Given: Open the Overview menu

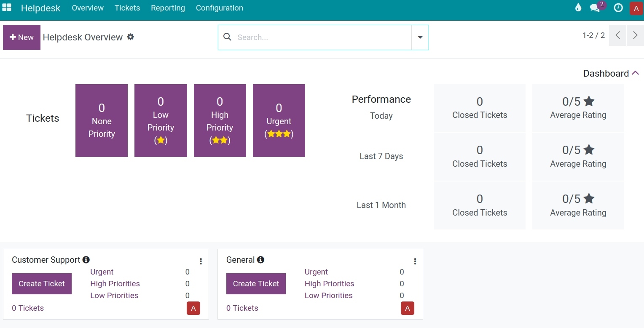Looking at the screenshot, I should point(88,8).
